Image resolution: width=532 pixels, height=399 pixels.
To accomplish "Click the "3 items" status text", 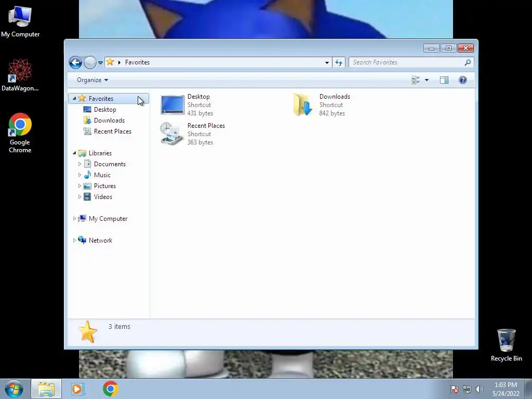I will (119, 326).
